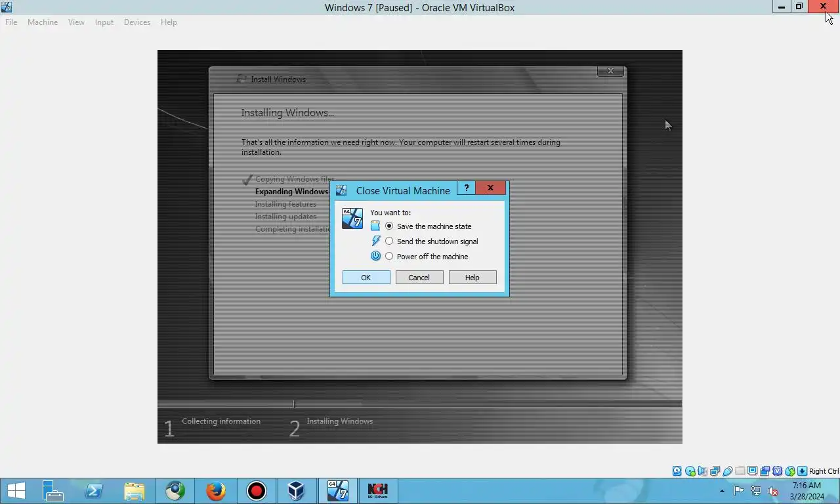Click the recording status bar icon
The width and height of the screenshot is (840, 504).
[x=765, y=471]
